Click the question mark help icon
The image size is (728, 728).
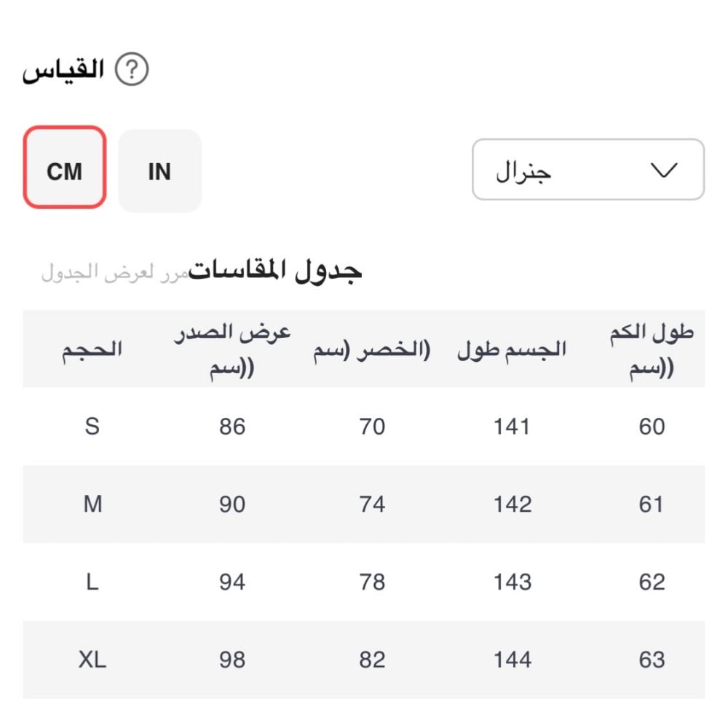[132, 71]
